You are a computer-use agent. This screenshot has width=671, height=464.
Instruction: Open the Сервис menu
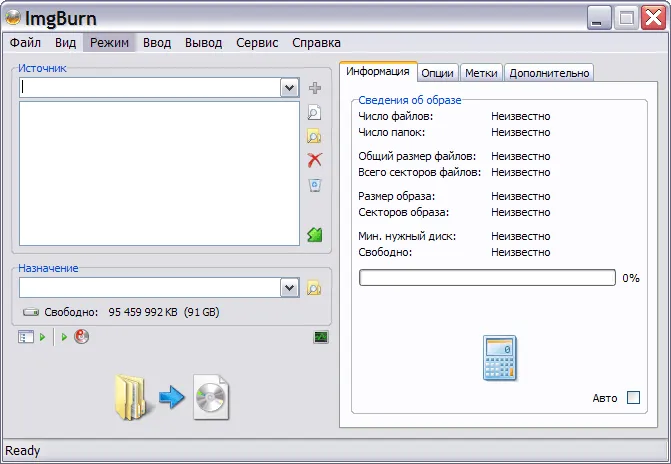257,43
